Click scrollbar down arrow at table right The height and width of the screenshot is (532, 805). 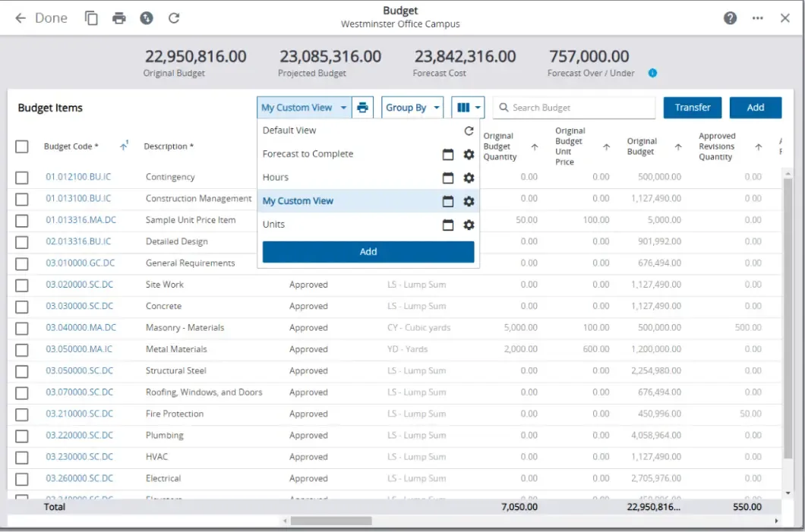click(x=788, y=493)
